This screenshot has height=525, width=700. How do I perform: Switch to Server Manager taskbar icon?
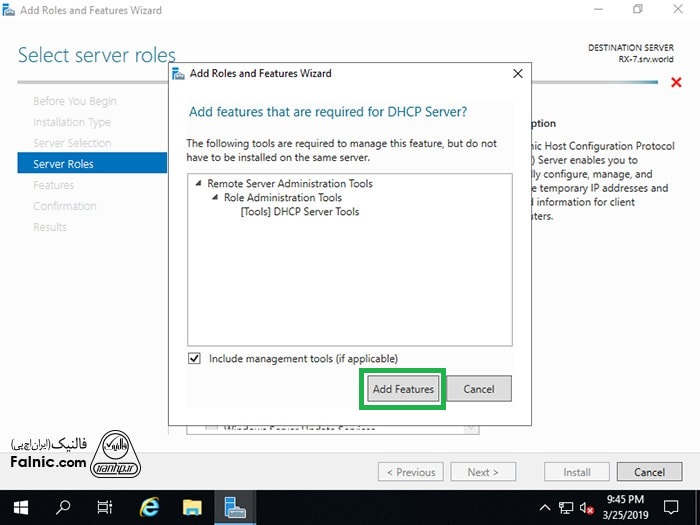click(x=236, y=507)
